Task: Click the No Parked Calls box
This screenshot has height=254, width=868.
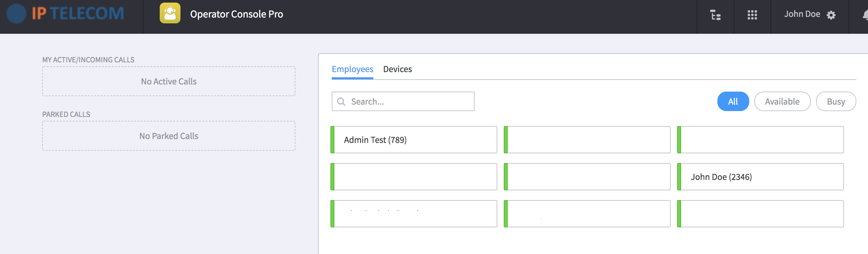Action: [x=169, y=136]
